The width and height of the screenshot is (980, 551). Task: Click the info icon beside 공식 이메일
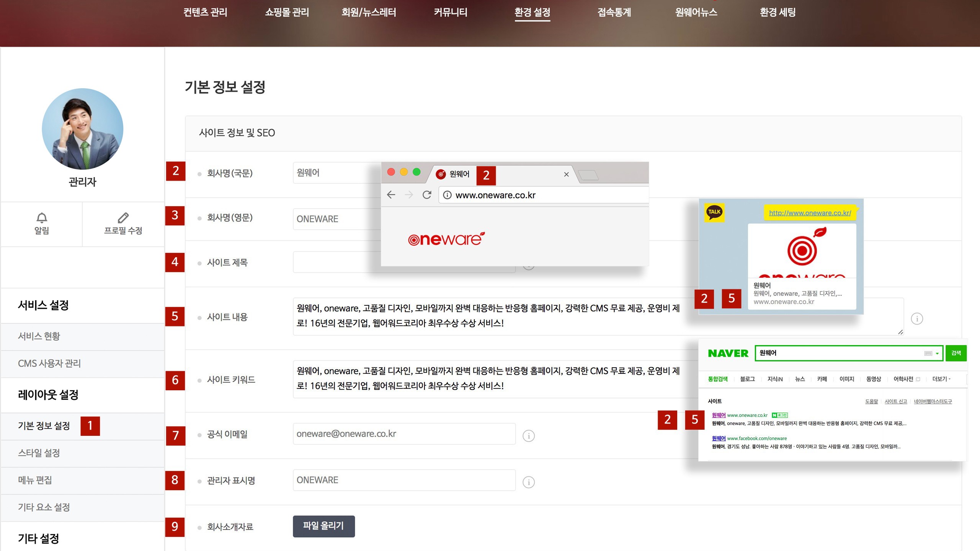tap(529, 435)
